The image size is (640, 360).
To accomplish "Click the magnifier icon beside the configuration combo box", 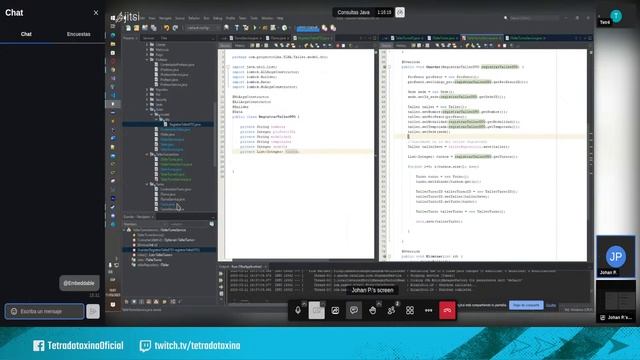I will [227, 28].
